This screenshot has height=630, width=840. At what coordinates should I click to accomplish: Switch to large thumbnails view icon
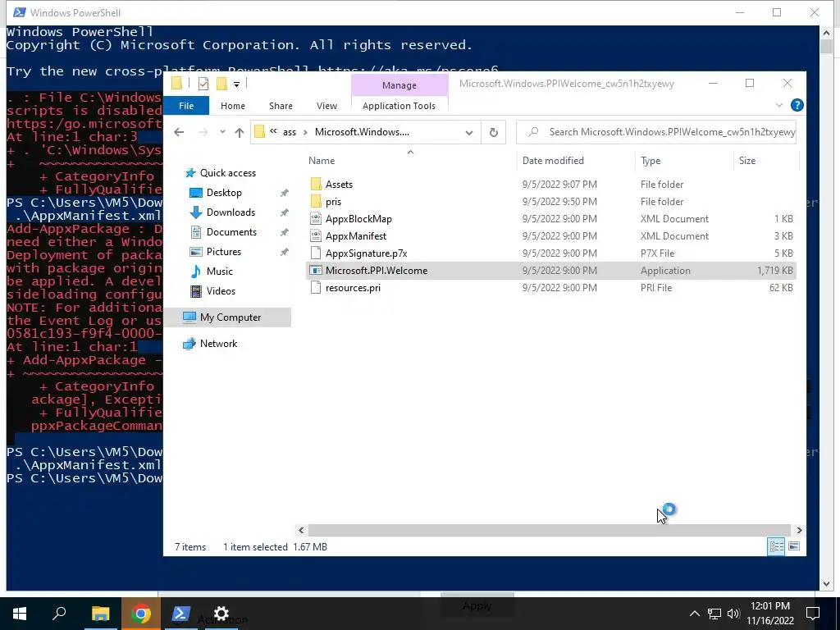click(x=794, y=546)
